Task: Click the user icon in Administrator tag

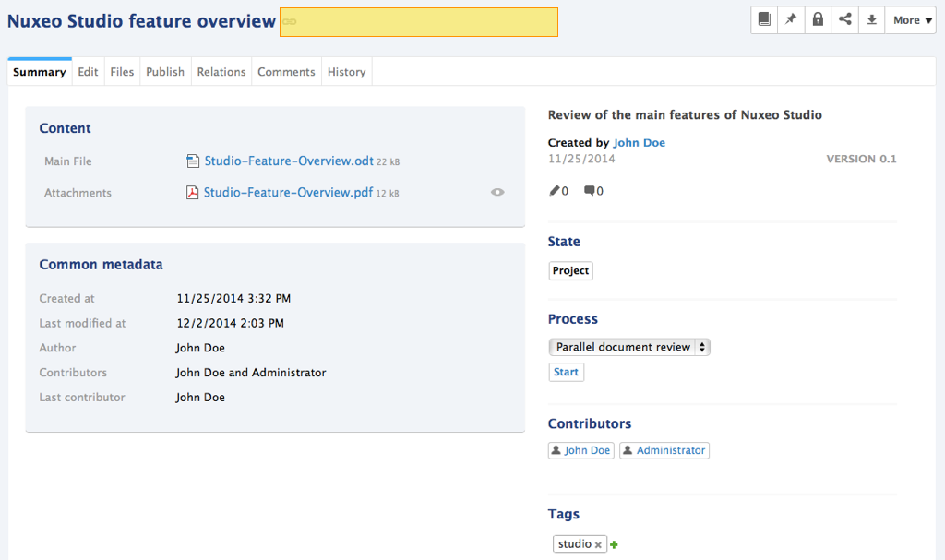Action: point(628,450)
